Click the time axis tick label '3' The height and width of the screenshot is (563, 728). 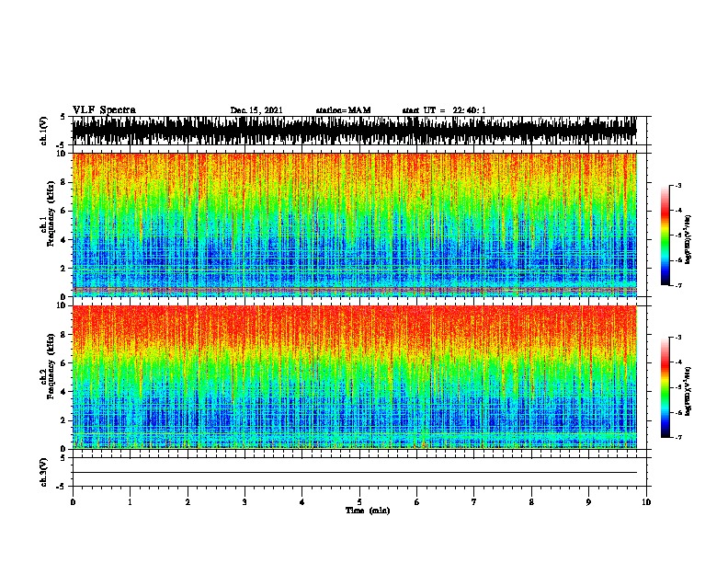[x=245, y=501]
